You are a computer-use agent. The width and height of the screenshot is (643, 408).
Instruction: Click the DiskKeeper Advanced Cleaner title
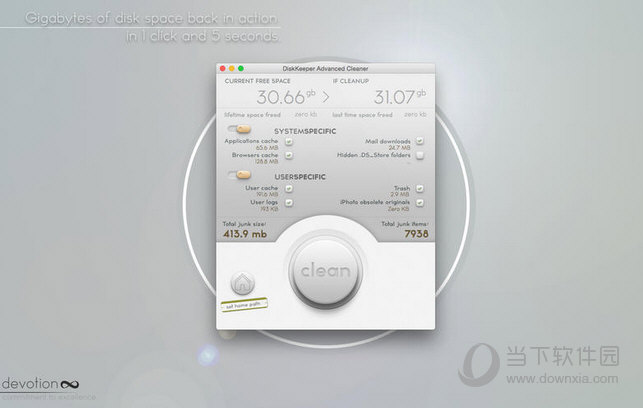(x=325, y=68)
